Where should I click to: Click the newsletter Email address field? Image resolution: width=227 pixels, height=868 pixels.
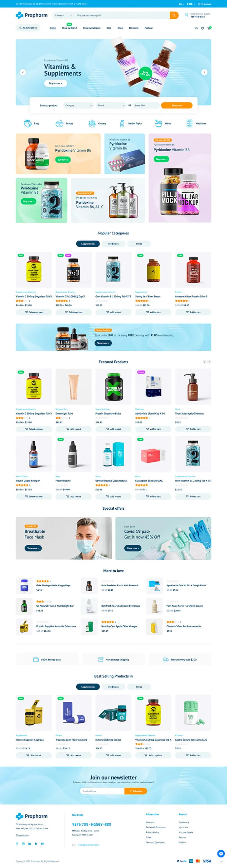coord(102,791)
